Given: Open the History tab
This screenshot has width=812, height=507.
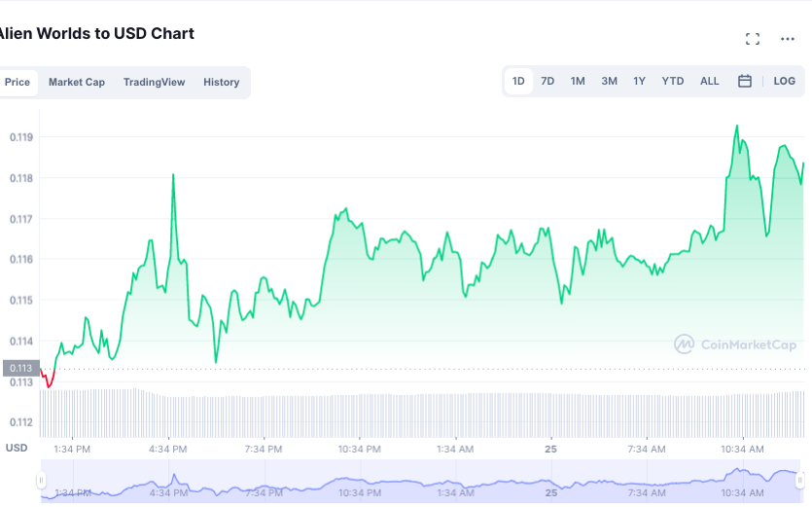Looking at the screenshot, I should click(221, 82).
